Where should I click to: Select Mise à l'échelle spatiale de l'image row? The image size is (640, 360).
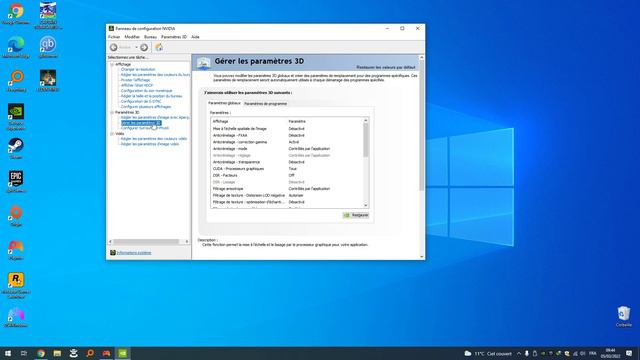click(x=287, y=129)
